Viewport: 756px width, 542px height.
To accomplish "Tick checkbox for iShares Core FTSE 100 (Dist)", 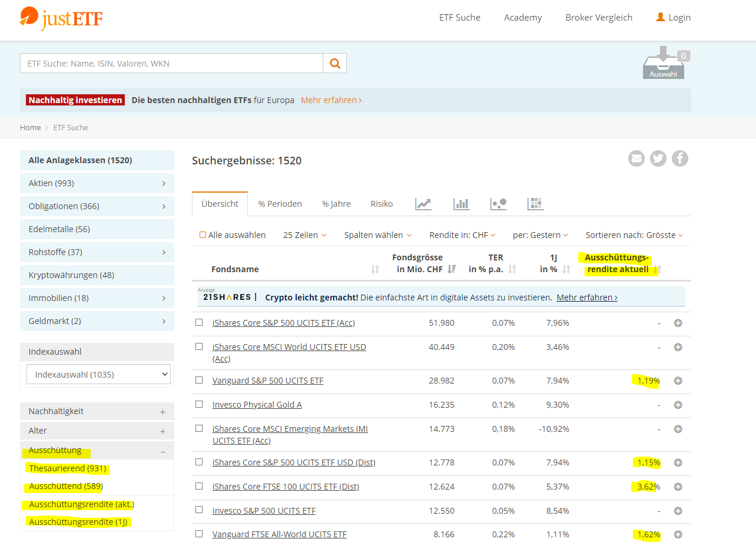I will click(x=199, y=486).
